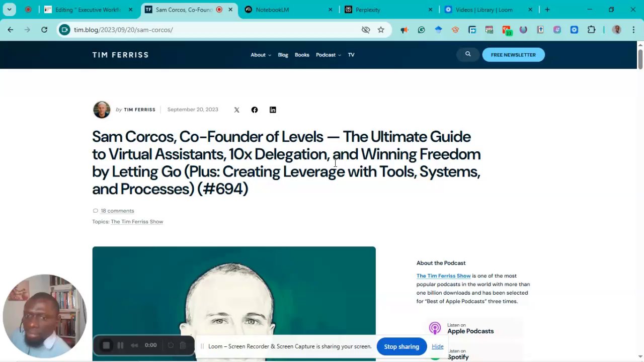The height and width of the screenshot is (362, 644).
Task: Reload the current page
Action: 44,30
